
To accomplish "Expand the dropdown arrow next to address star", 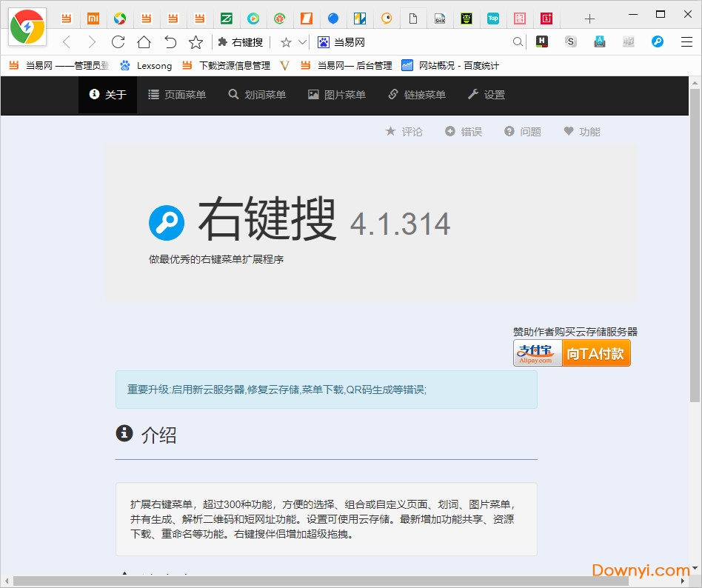I will [x=302, y=42].
